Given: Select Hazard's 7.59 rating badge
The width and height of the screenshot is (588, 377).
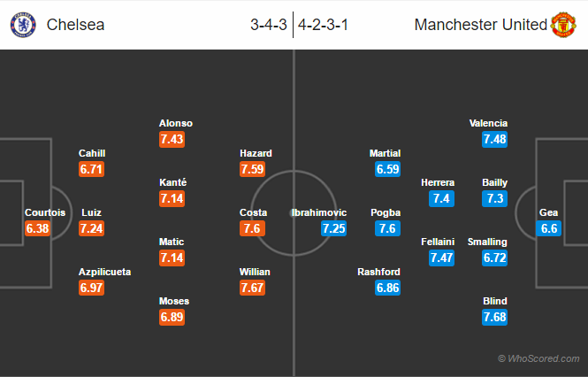Looking at the screenshot, I should tap(252, 169).
